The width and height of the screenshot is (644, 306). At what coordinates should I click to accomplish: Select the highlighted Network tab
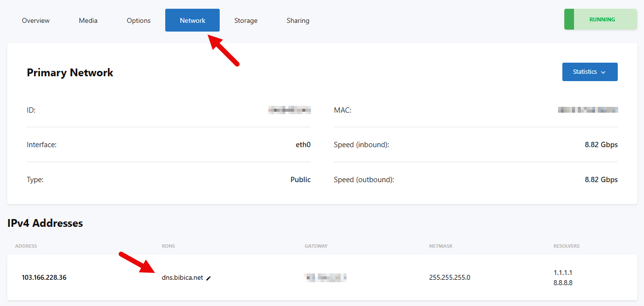[x=192, y=20]
